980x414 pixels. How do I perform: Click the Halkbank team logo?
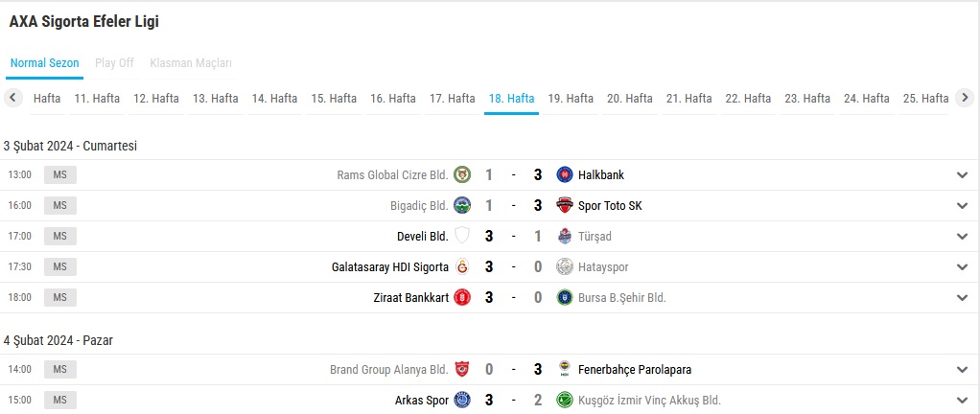coord(565,174)
